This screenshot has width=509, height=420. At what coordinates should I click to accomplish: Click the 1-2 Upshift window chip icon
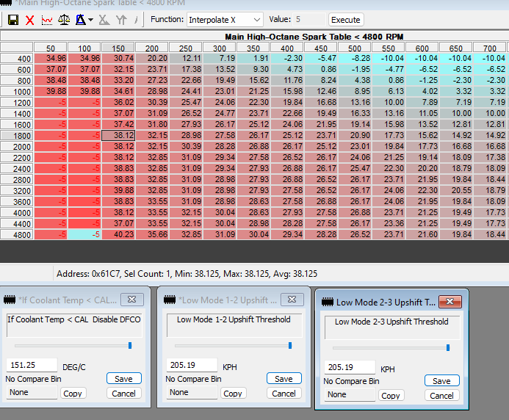[170, 300]
